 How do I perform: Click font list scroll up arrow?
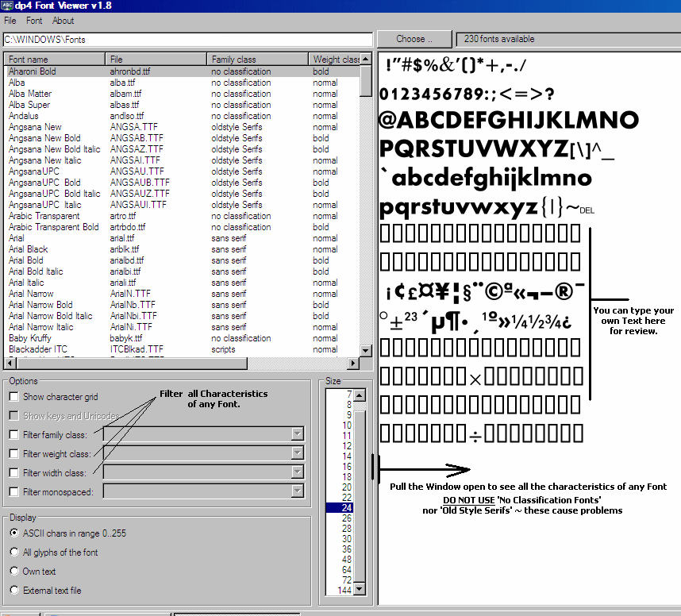pos(366,59)
